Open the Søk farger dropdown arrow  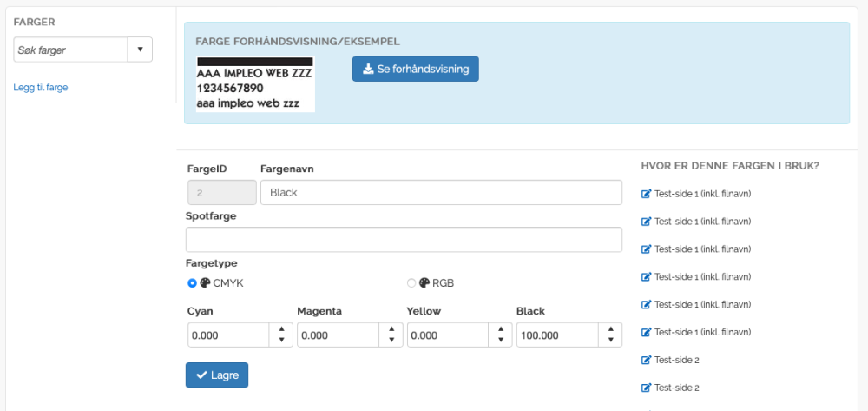click(x=140, y=50)
